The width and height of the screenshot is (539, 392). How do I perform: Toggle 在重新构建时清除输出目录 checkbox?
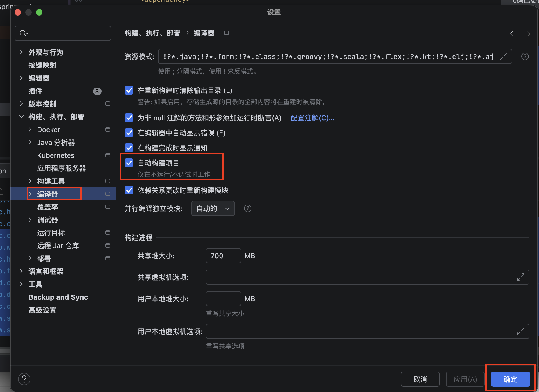(129, 90)
